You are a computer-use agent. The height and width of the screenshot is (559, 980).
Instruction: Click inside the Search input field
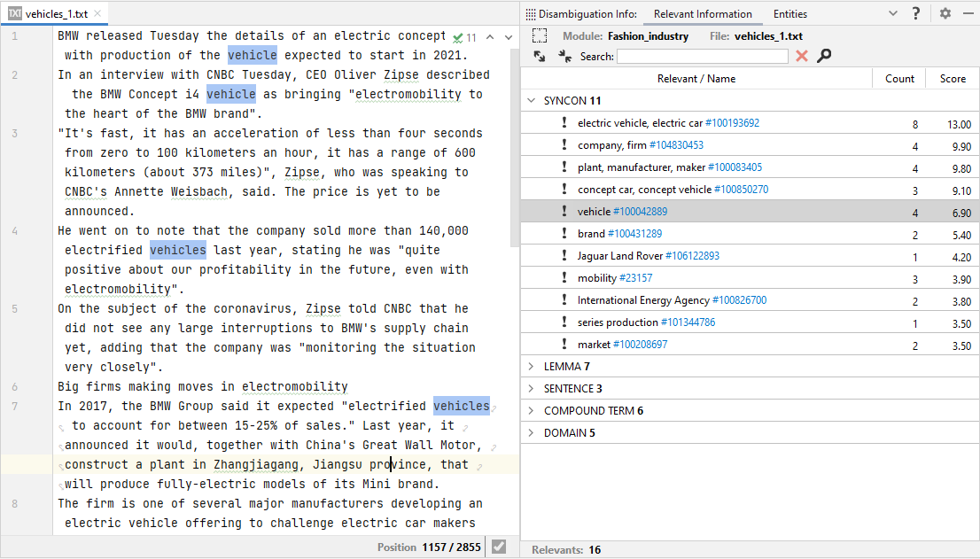tap(702, 56)
